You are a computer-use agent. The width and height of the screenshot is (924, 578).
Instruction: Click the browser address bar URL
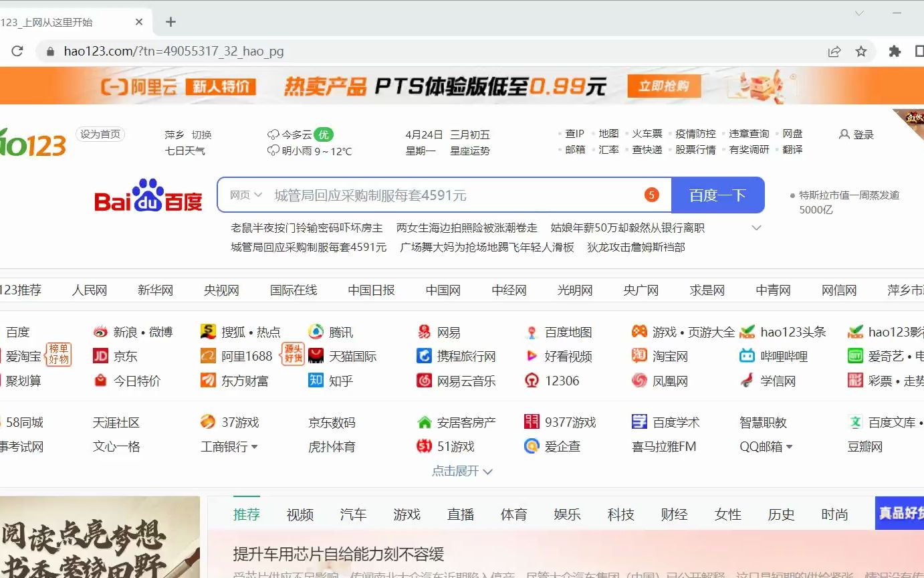click(x=174, y=52)
